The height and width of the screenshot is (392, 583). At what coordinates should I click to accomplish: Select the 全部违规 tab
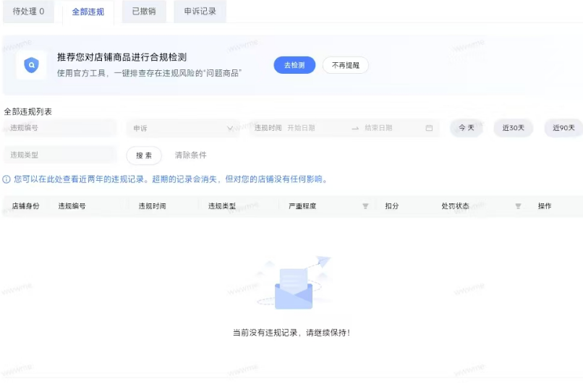pos(88,12)
